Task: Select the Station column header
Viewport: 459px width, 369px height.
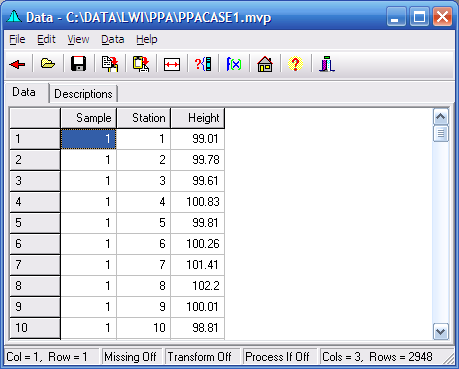Action: 144,118
